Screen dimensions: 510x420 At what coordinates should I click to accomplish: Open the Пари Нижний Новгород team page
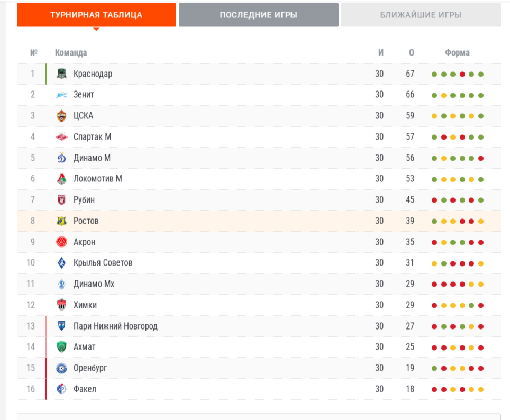[115, 326]
